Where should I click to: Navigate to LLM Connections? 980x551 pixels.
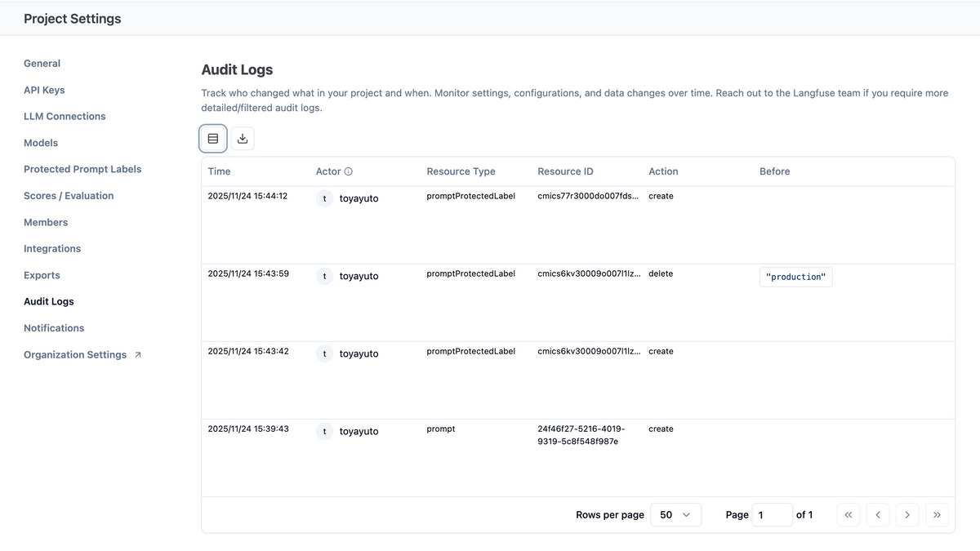[x=65, y=117]
